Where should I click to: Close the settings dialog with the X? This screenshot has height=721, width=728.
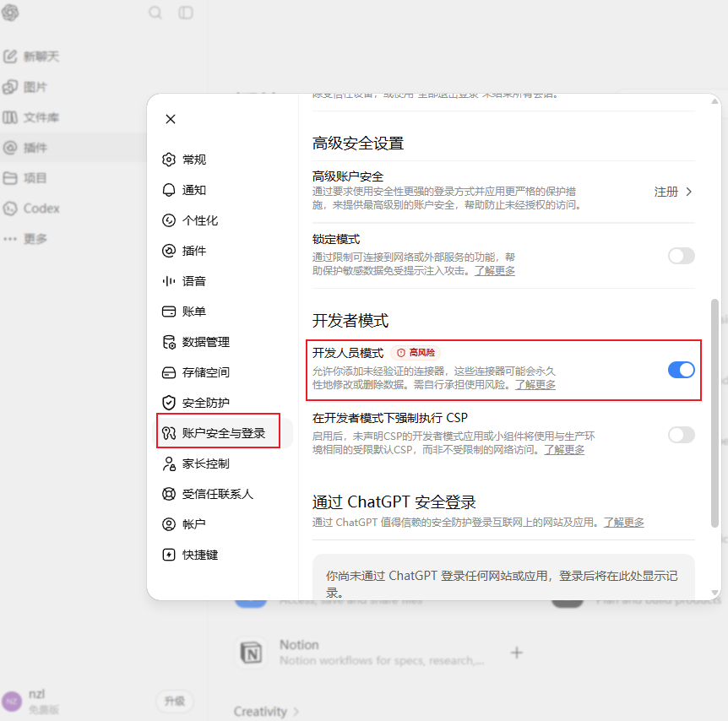(171, 119)
